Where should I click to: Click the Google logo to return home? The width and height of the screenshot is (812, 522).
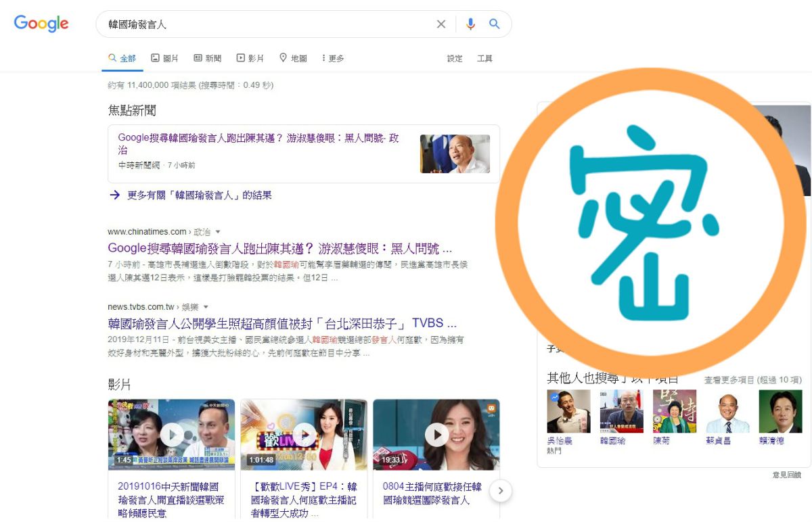(41, 24)
